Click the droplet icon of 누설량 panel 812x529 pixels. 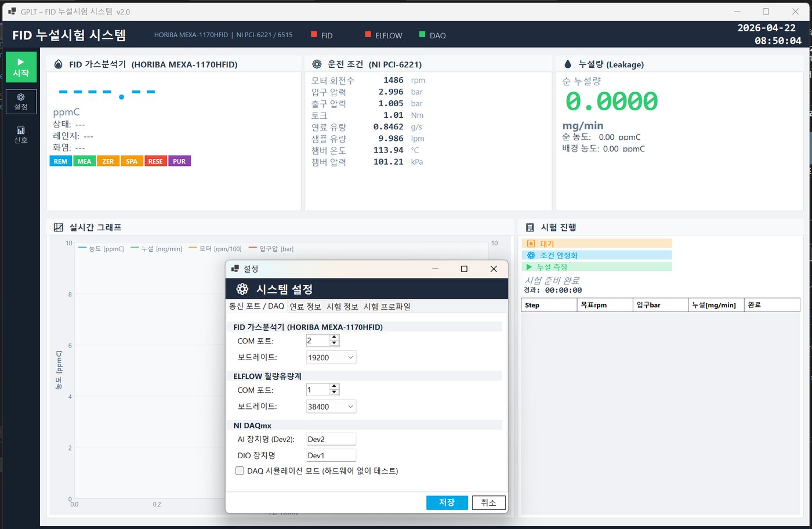[x=568, y=64]
